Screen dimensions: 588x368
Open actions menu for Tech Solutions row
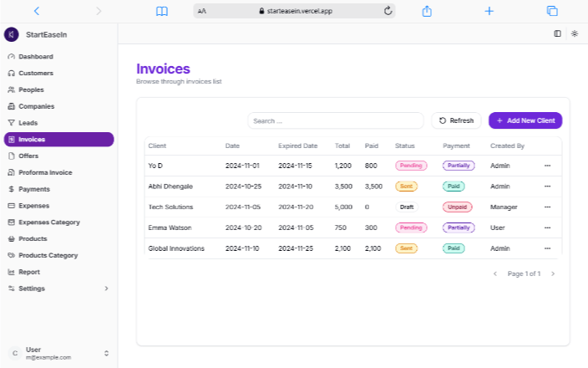pos(548,207)
